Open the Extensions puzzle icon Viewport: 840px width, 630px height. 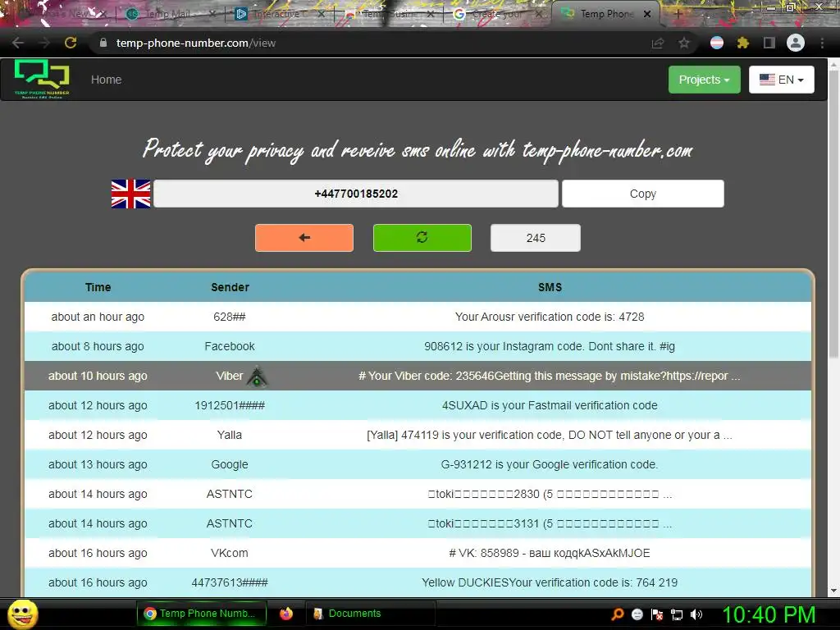742,43
